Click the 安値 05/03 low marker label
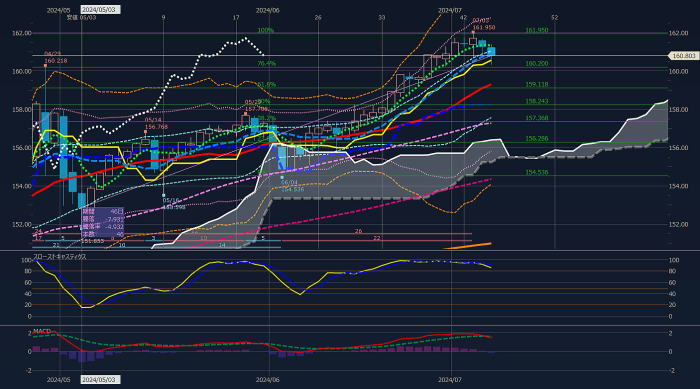 click(81, 17)
